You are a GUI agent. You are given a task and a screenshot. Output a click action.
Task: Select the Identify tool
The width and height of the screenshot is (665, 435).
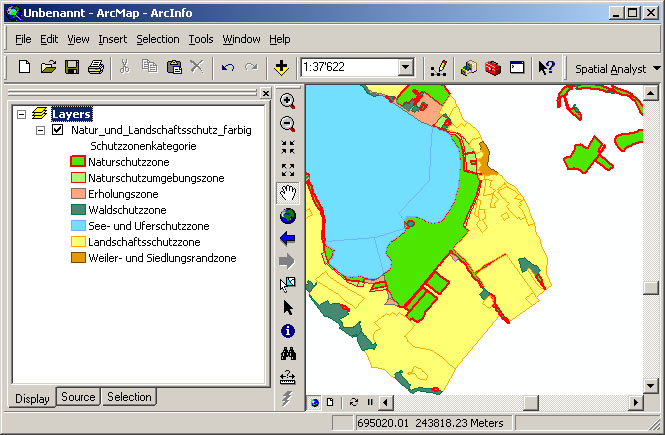pyautogui.click(x=288, y=331)
